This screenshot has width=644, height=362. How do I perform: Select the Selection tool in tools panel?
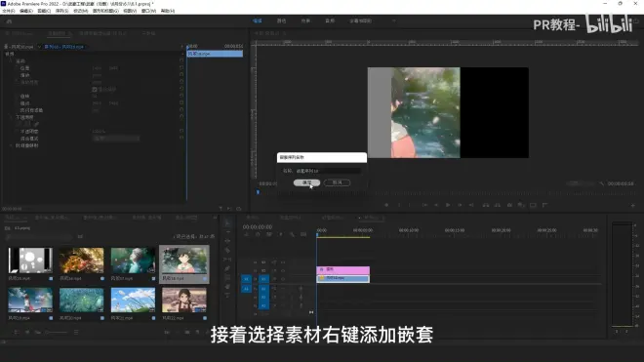click(227, 223)
